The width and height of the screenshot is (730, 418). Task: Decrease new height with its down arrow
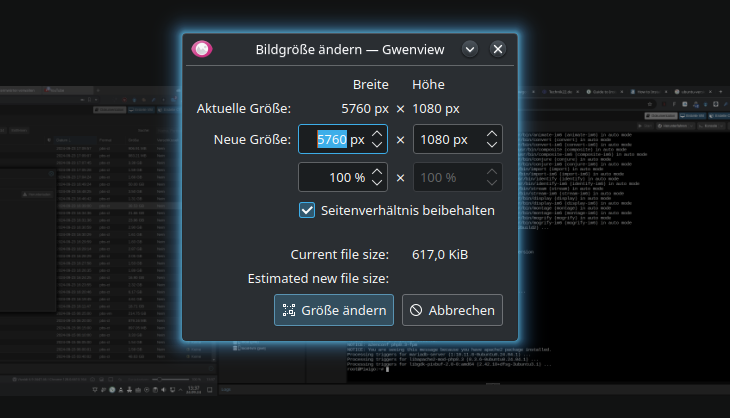coord(492,144)
